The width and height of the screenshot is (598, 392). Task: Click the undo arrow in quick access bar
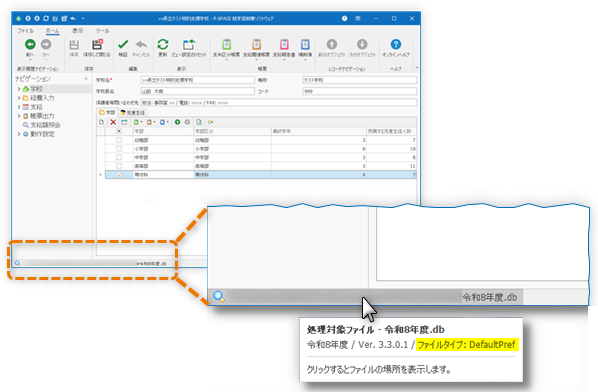pos(73,18)
